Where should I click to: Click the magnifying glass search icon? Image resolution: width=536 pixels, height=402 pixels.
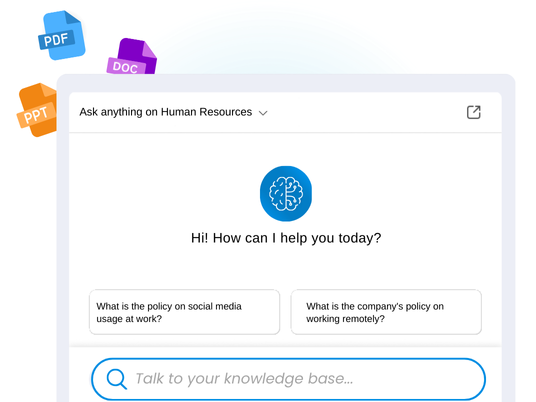coord(117,379)
